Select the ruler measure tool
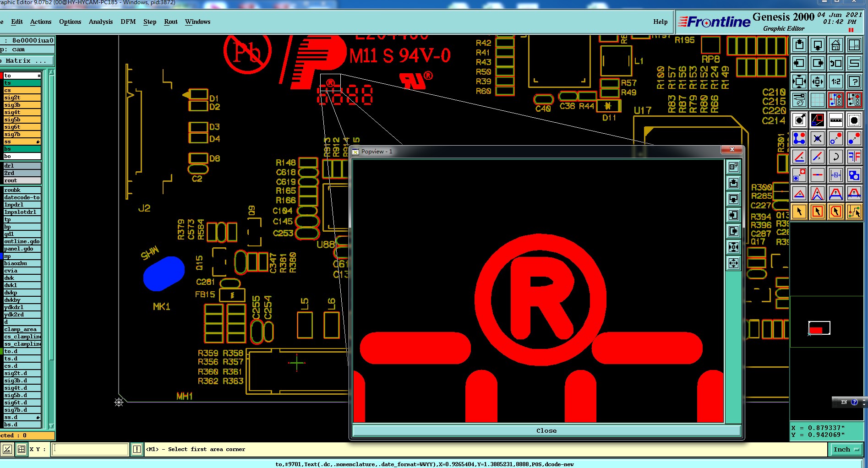The image size is (868, 468). click(836, 120)
